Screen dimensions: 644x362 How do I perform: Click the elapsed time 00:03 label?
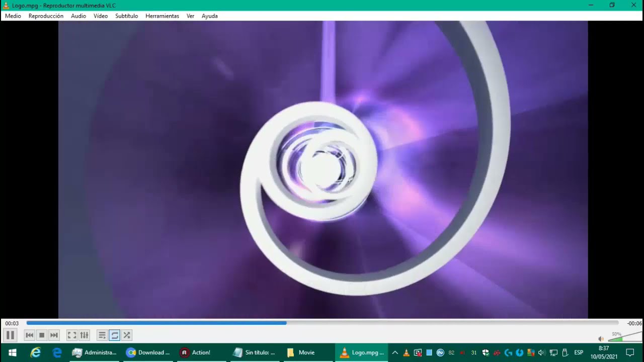click(12, 323)
